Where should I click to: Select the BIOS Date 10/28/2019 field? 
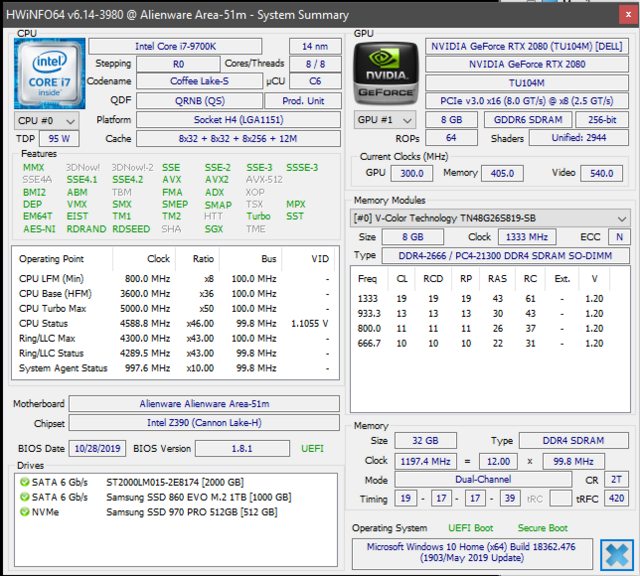(x=98, y=447)
